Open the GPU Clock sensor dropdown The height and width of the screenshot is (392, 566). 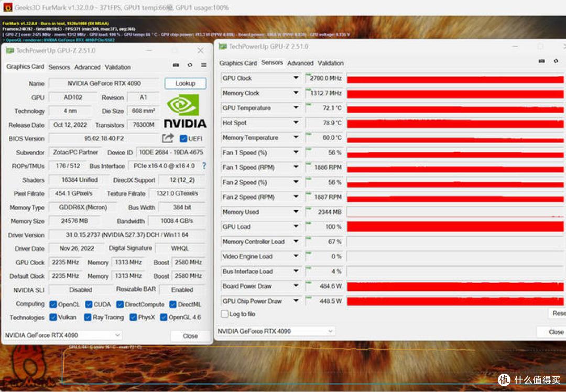point(296,78)
